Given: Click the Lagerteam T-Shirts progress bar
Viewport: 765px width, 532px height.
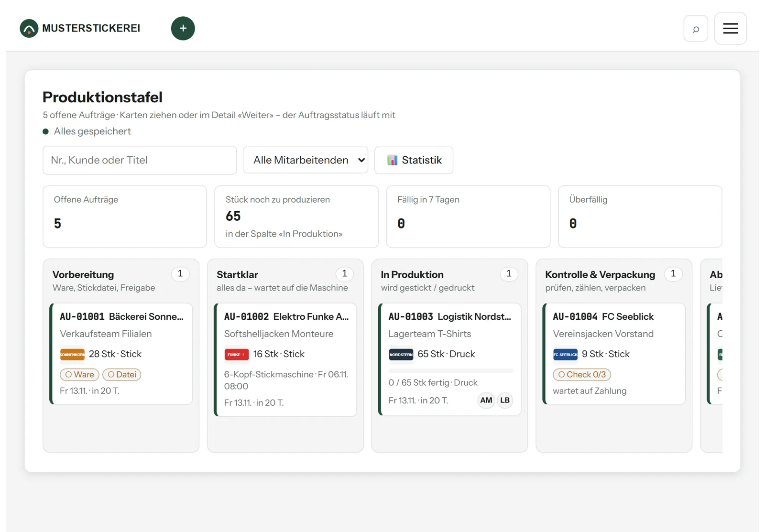Looking at the screenshot, I should coord(450,370).
